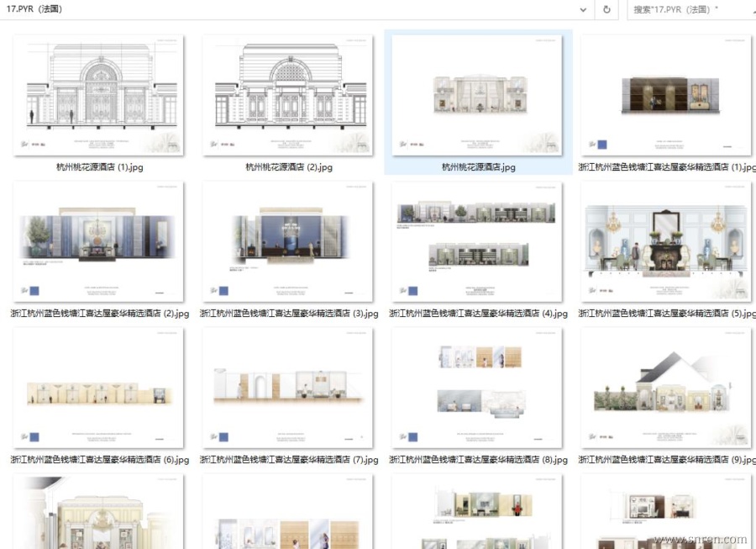The image size is (756, 549).
Task: Select thumbnail of 浙江杭州蓝色钱塘江喜达屋豪华精选酒店 (2).jpg
Action: tap(99, 241)
